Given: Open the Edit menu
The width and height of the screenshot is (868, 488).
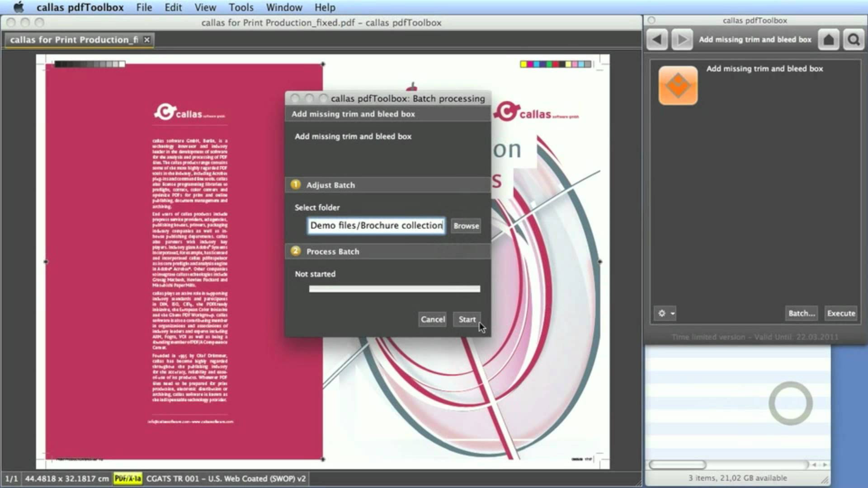Looking at the screenshot, I should [x=173, y=7].
